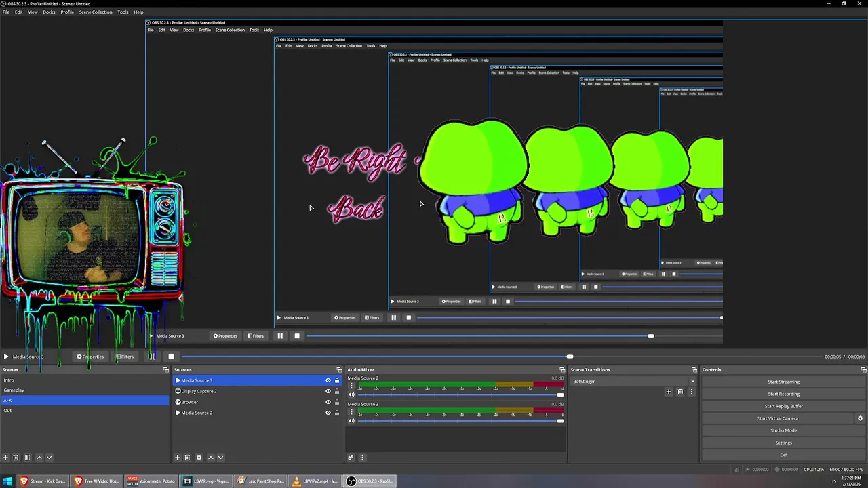868x488 pixels.
Task: Remove selected scene with trash icon
Action: click(x=16, y=457)
